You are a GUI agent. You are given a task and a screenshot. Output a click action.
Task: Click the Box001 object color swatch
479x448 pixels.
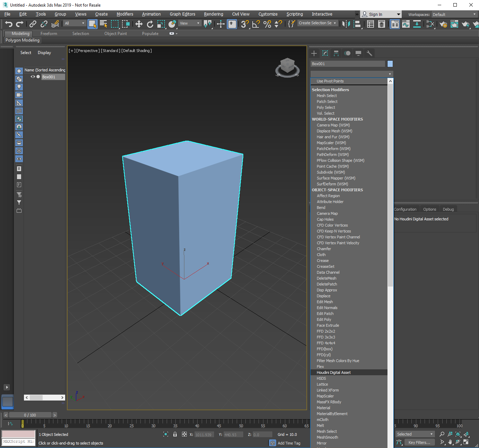coord(390,64)
